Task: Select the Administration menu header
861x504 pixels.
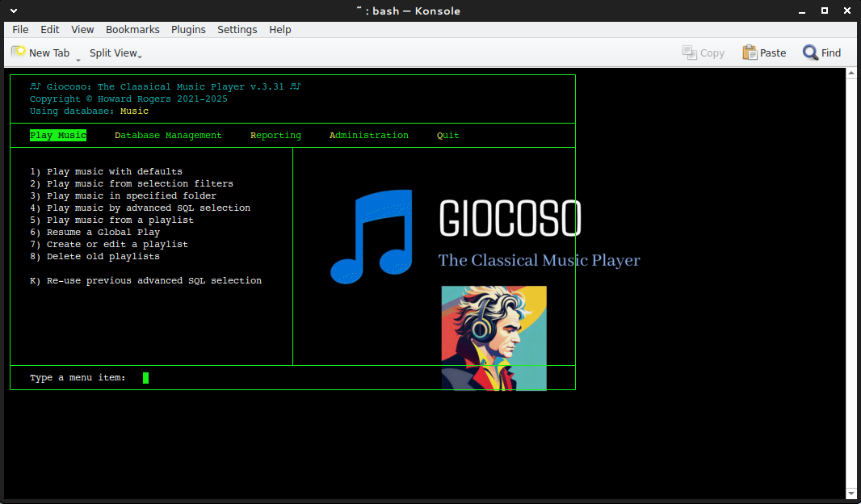Action: [369, 135]
